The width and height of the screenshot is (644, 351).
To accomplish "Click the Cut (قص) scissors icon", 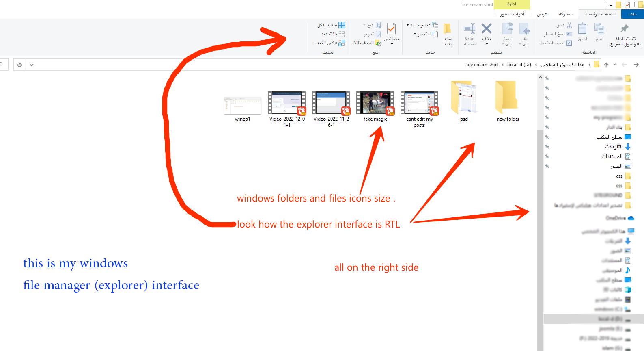I will 569,25.
